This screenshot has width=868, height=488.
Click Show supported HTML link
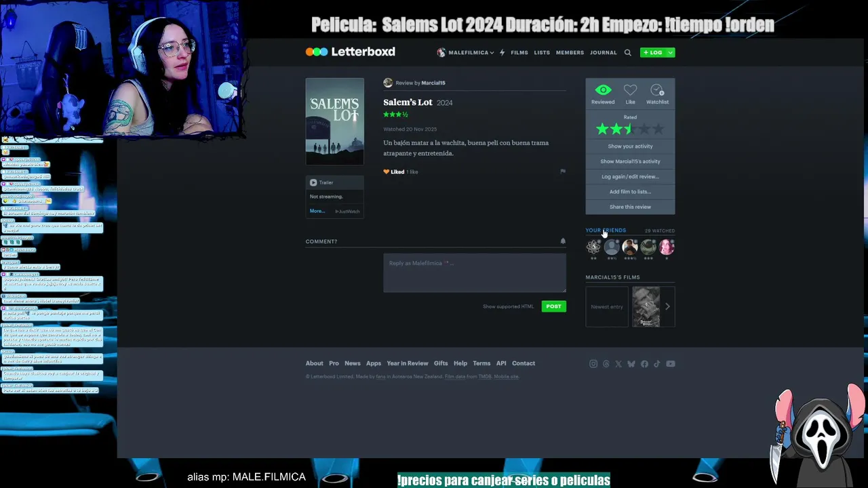508,306
